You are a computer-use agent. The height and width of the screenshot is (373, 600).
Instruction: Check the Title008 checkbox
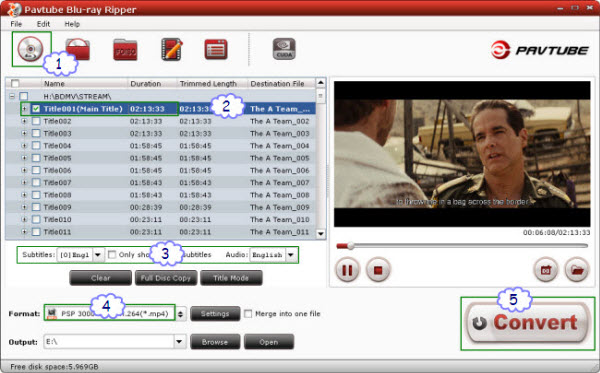(36, 195)
